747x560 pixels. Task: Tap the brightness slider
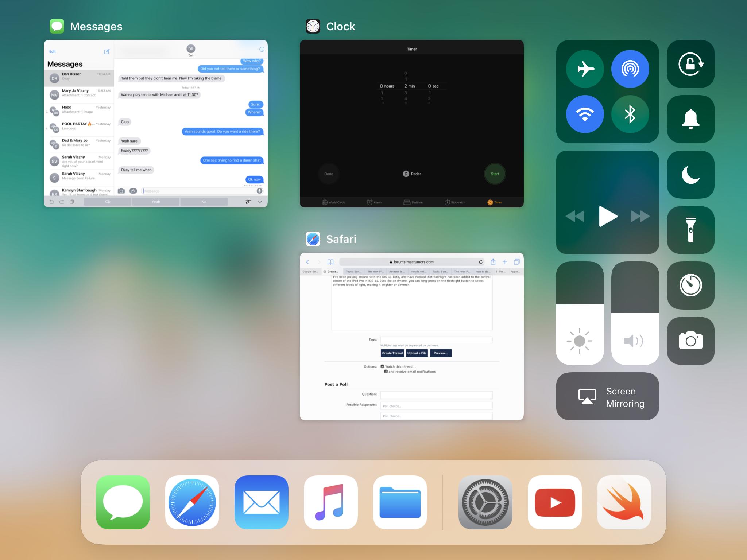point(580,313)
